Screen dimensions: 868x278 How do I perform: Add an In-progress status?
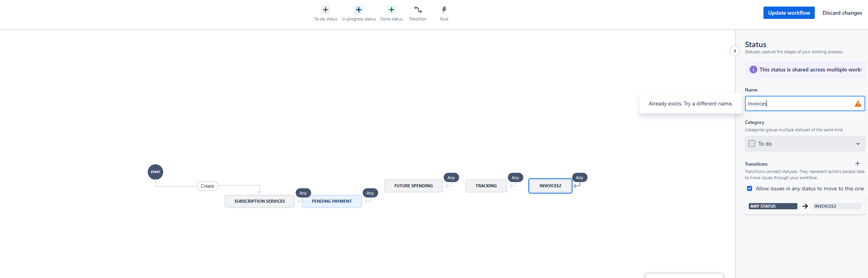click(359, 13)
